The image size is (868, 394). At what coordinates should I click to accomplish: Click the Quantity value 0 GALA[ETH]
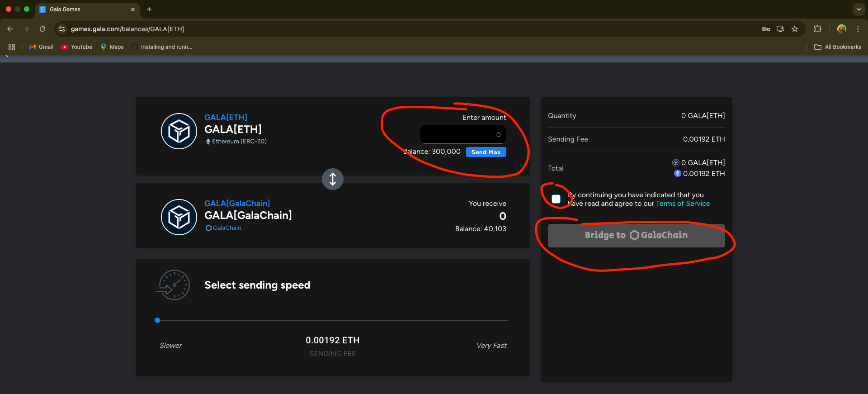[703, 116]
